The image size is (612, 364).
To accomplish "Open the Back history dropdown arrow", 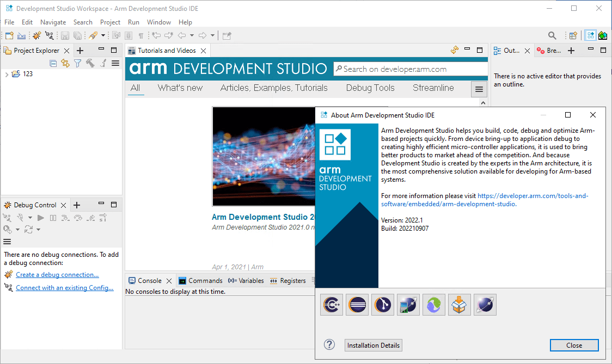I will (192, 35).
